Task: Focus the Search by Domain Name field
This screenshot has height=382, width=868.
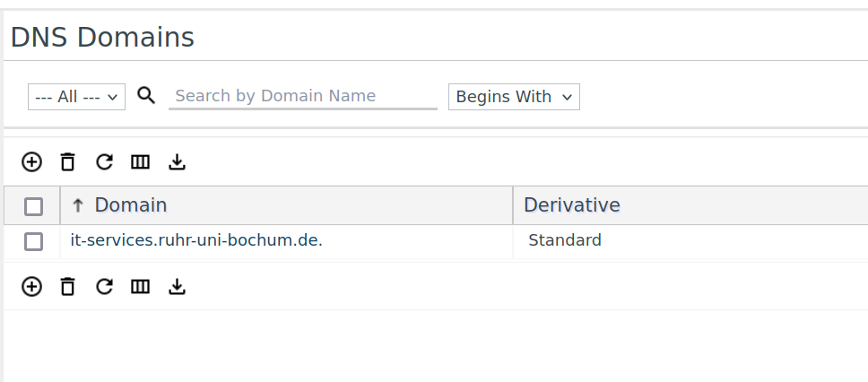Action: click(x=303, y=96)
